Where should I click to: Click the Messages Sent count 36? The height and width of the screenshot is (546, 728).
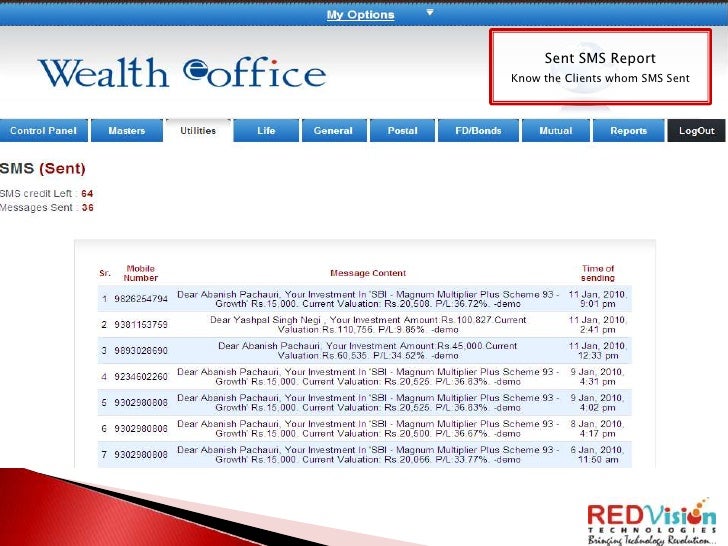click(x=87, y=208)
